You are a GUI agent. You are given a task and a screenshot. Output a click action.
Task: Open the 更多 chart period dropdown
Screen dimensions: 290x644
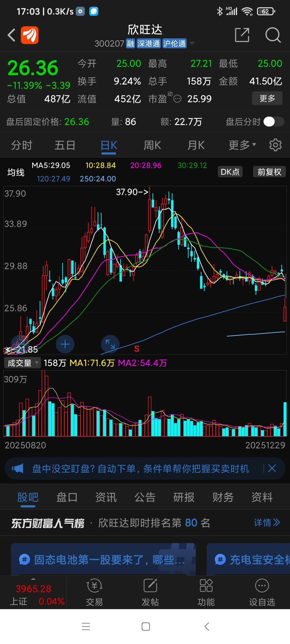point(242,145)
